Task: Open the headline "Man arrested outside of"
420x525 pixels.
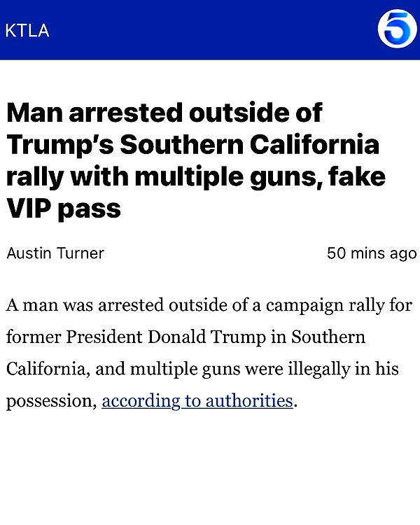Action: [164, 112]
